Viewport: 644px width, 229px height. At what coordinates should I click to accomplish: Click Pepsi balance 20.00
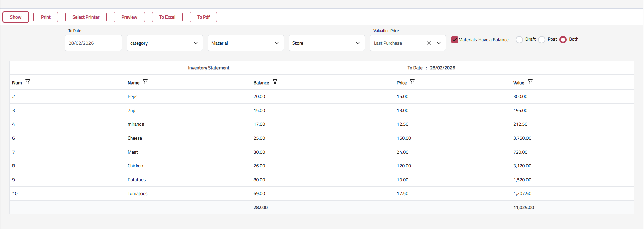point(259,96)
